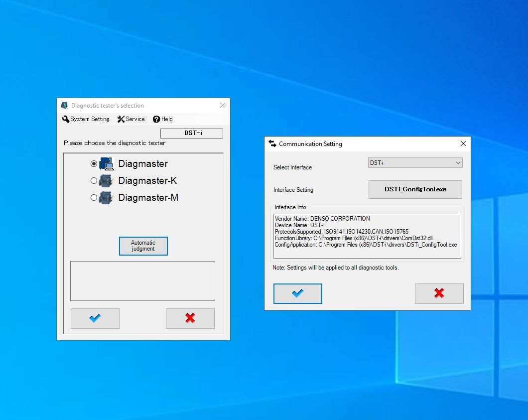Viewport: 528px width, 420px height.
Task: Click the 'ConfigApplication' path line
Action: pos(366,245)
